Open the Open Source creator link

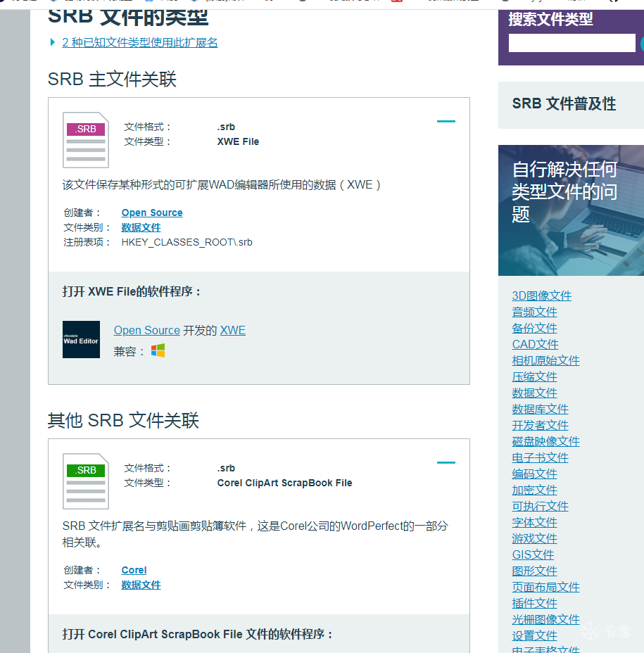point(152,213)
